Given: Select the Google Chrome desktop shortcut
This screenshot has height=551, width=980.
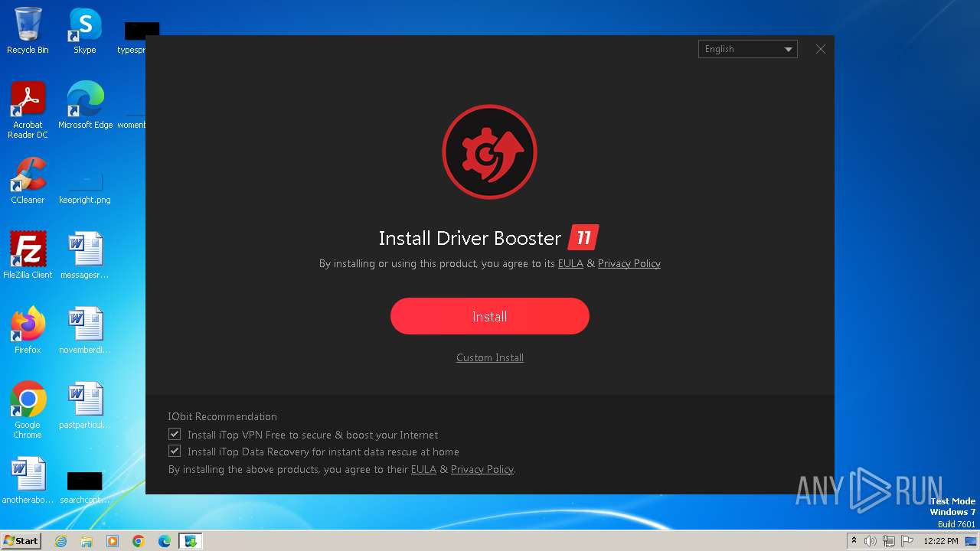Looking at the screenshot, I should coord(28,410).
